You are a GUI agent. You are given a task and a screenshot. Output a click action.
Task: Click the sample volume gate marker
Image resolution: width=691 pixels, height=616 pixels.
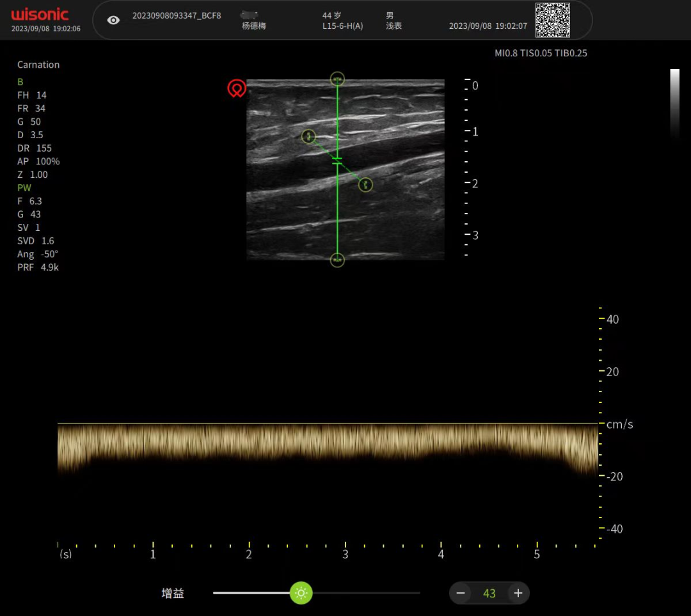[x=337, y=161]
